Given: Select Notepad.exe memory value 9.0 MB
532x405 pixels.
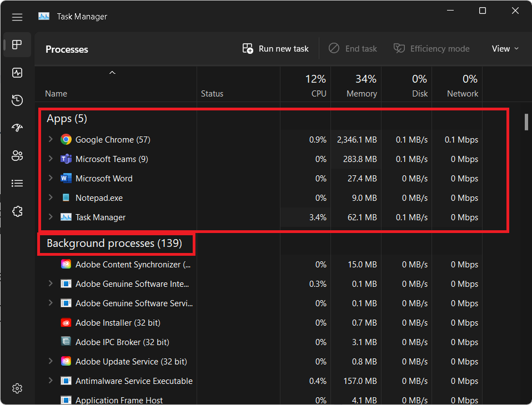Looking at the screenshot, I should click(364, 198).
